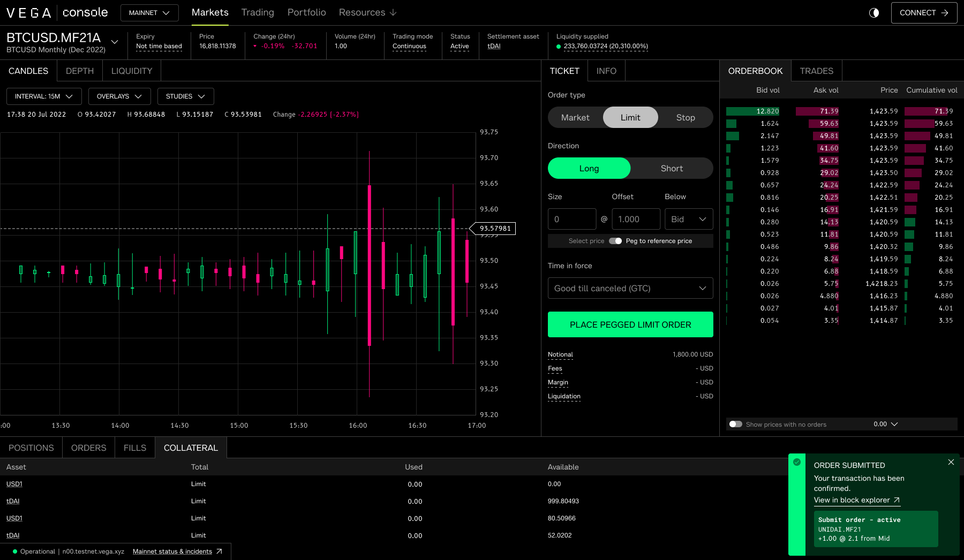The width and height of the screenshot is (964, 560).
Task: Select Stop order type
Action: (x=686, y=117)
